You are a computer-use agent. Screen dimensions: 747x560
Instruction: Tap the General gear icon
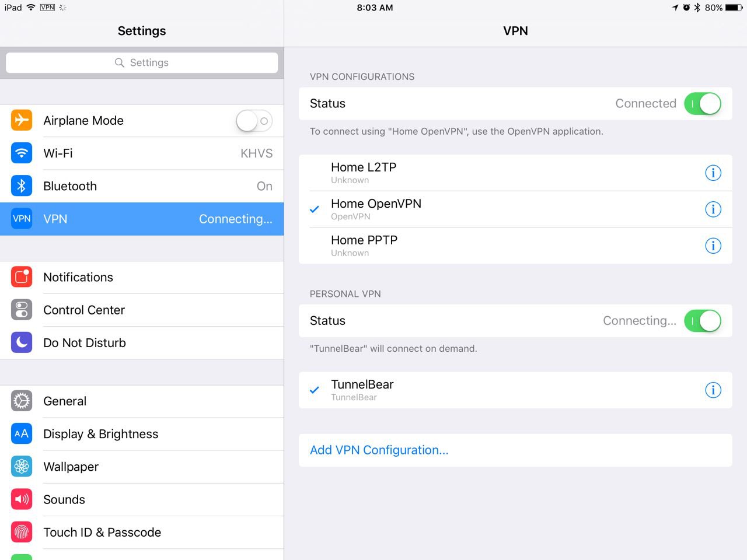point(22,401)
